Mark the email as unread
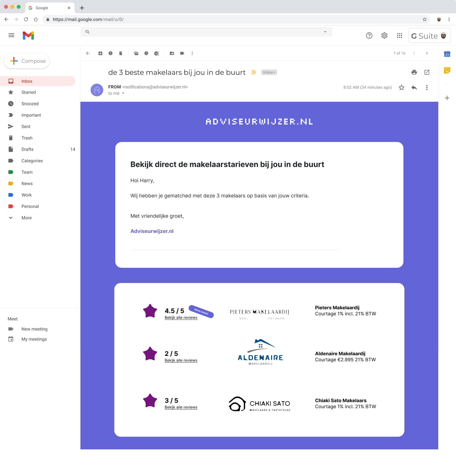 click(x=136, y=53)
